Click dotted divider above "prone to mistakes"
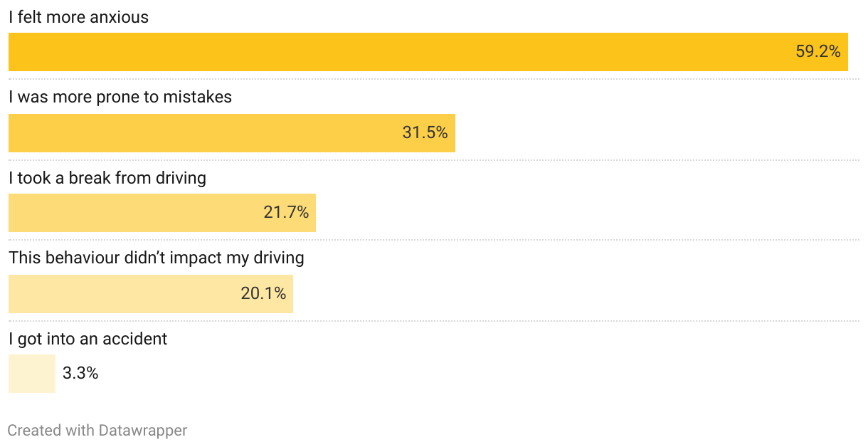 (x=434, y=79)
